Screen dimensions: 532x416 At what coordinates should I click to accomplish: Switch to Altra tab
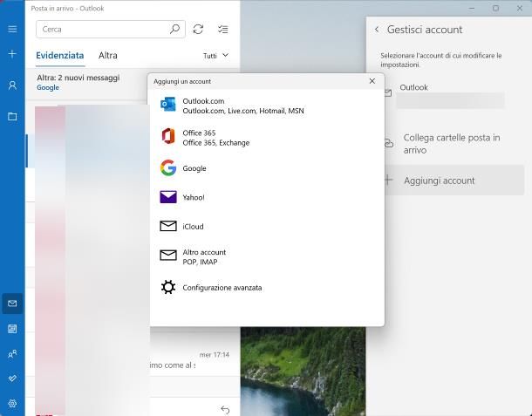click(x=108, y=55)
